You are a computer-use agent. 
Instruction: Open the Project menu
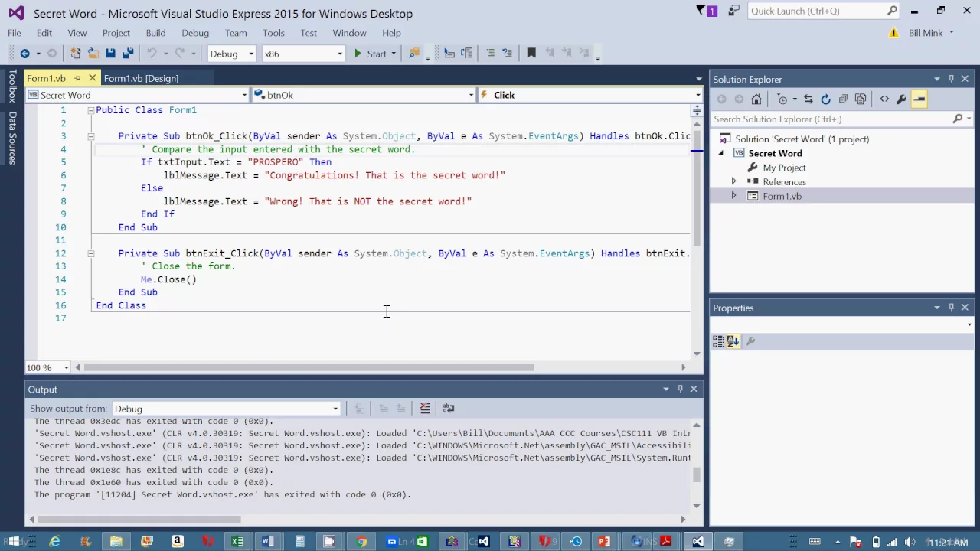click(x=116, y=33)
